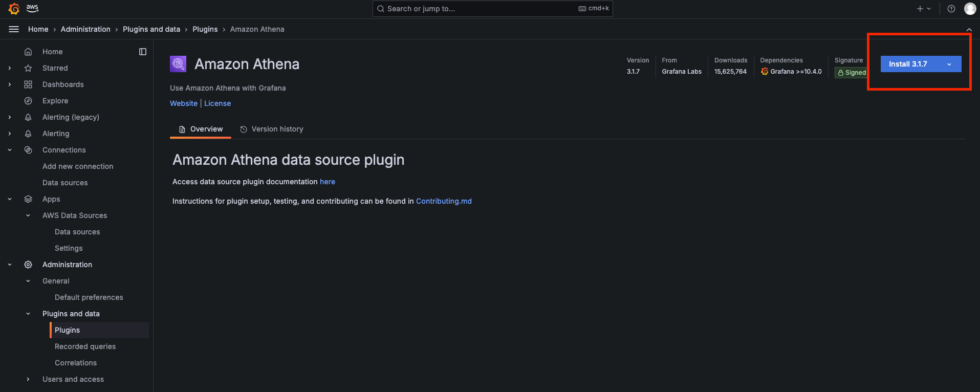Toggle the hamburger navigation menu
980x392 pixels.
(x=14, y=29)
